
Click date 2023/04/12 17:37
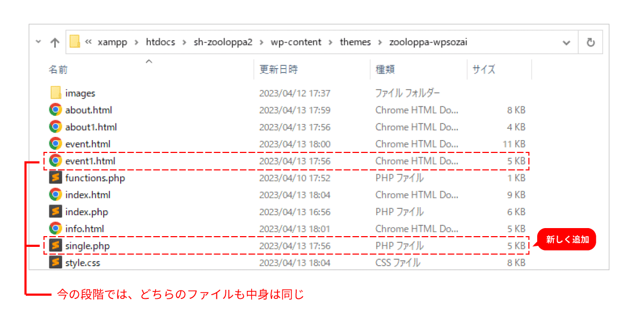[x=295, y=93]
